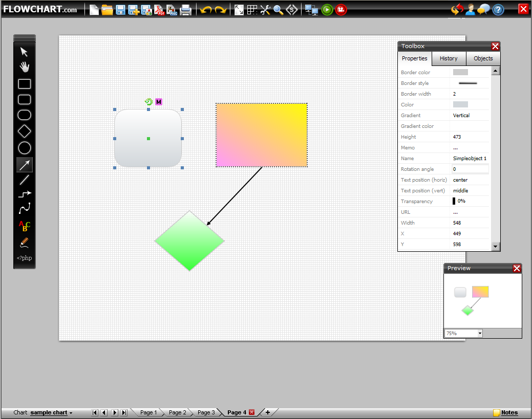Open the Notes panel
532x419 pixels.
pyautogui.click(x=510, y=412)
